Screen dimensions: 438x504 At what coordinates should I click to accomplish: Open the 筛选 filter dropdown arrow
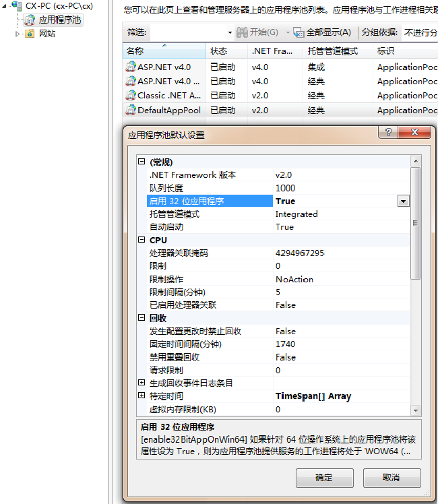click(230, 32)
